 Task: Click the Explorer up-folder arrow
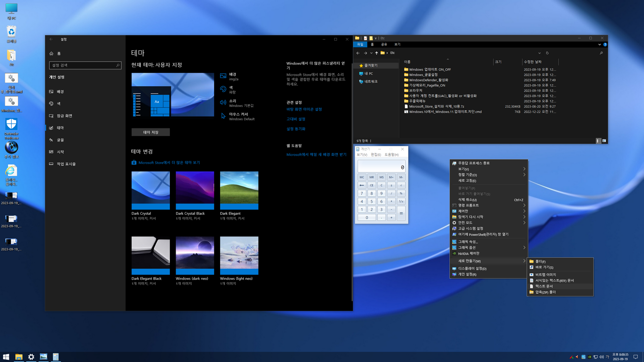click(377, 53)
